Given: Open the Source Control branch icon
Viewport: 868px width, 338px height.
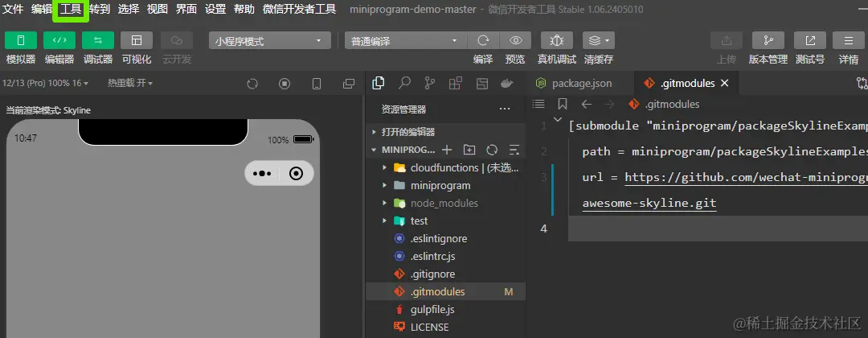Looking at the screenshot, I should (x=430, y=83).
